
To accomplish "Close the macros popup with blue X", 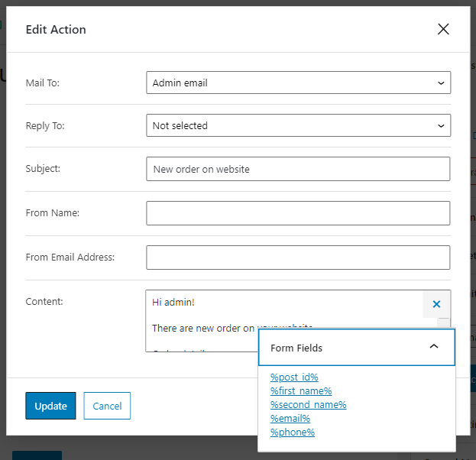I will pos(436,304).
